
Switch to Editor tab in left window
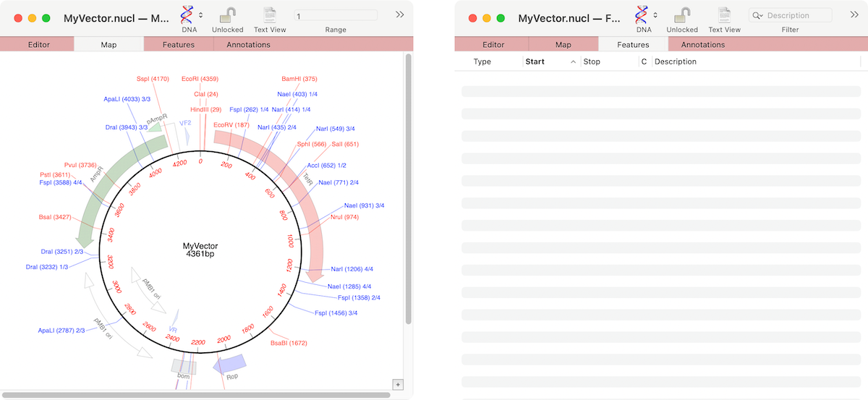point(39,45)
